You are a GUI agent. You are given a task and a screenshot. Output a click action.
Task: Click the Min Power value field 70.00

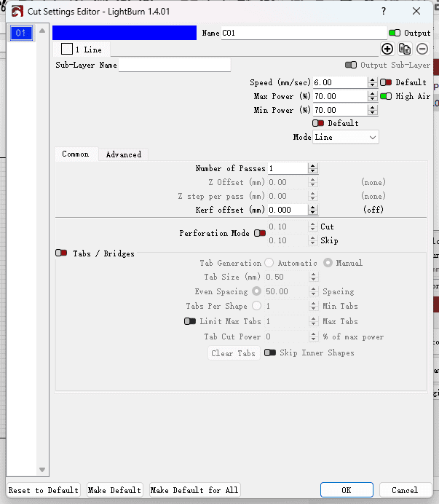coord(340,110)
